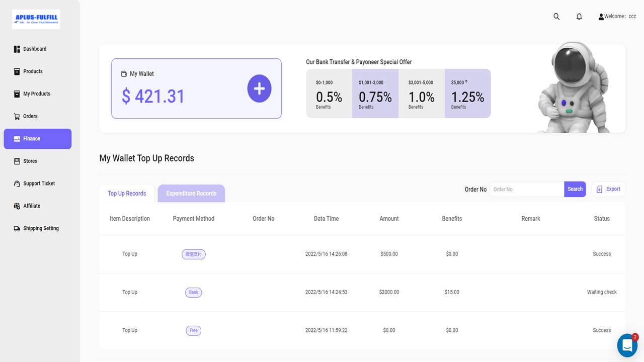Click the Item Description column header
644x362 pixels.
point(130,219)
